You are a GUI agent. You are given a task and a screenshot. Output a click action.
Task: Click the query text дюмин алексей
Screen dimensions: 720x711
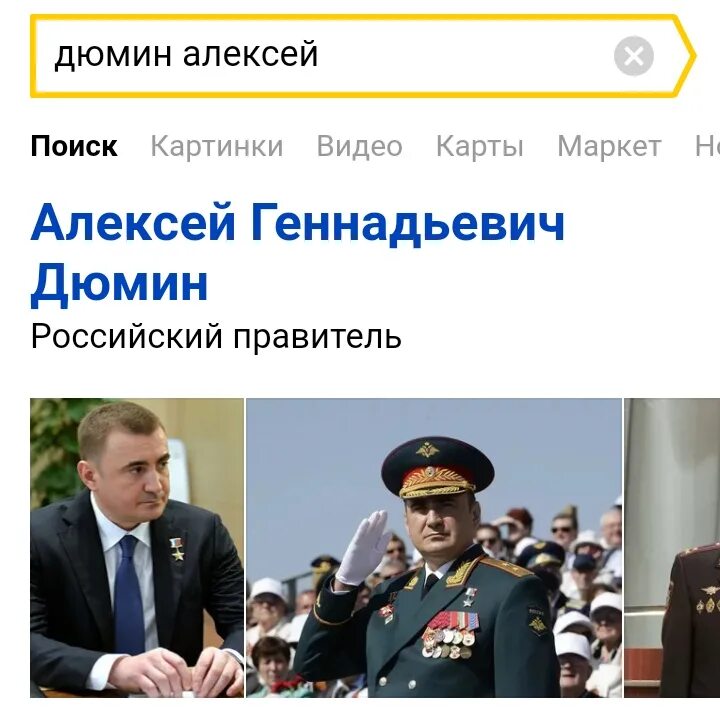186,55
